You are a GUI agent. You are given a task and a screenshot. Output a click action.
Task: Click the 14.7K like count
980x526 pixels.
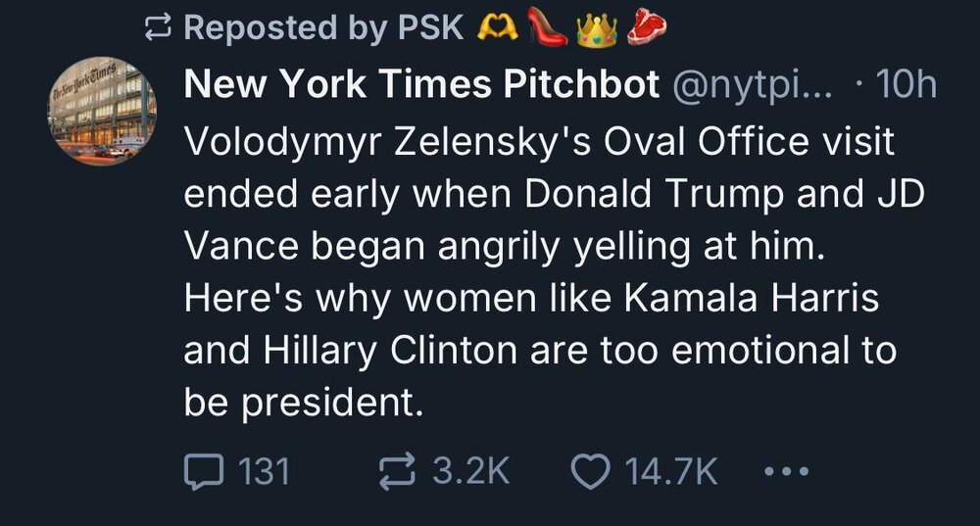(x=672, y=473)
